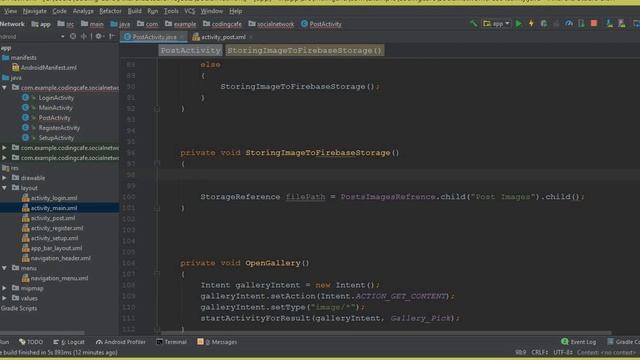The height and width of the screenshot is (360, 640).
Task: Open the TODO tool window
Action: (31, 342)
